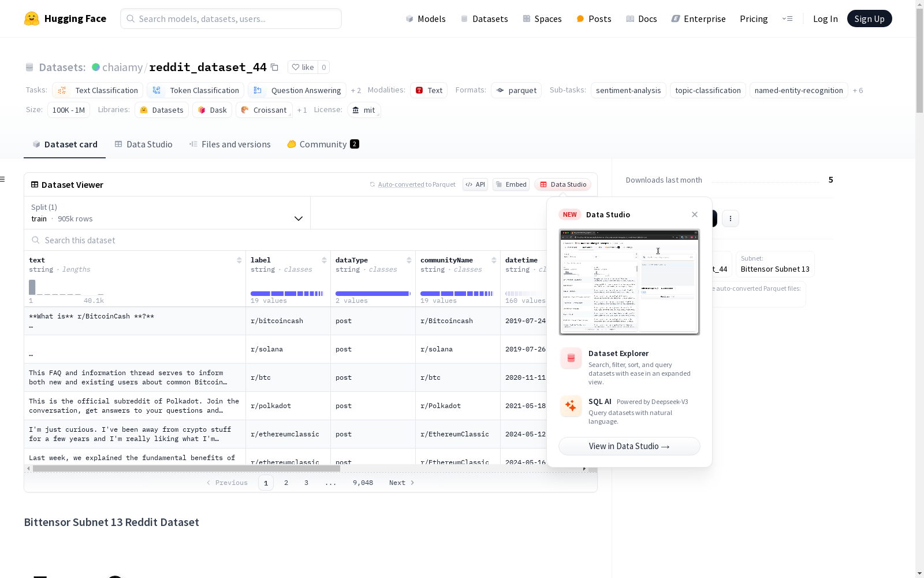Click the label classes distribution bar
Screen dimensions: 924x578
click(x=287, y=294)
